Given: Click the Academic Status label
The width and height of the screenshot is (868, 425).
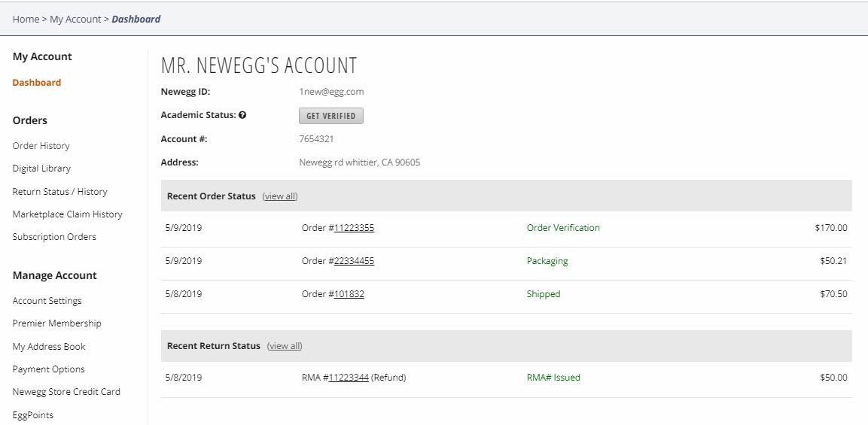Looking at the screenshot, I should pyautogui.click(x=199, y=115).
